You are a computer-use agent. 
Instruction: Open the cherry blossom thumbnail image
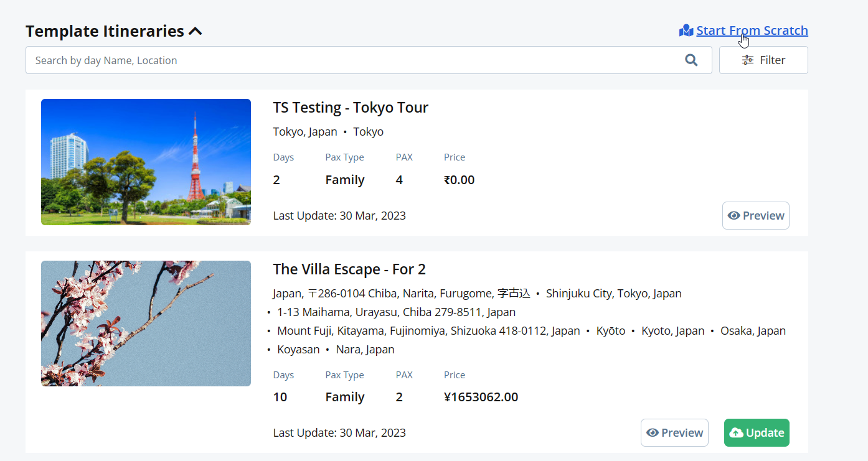(x=146, y=324)
